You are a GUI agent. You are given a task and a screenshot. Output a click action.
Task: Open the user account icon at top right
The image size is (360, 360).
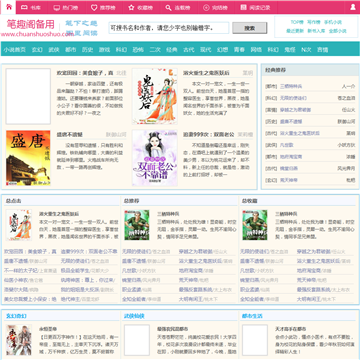click(353, 7)
